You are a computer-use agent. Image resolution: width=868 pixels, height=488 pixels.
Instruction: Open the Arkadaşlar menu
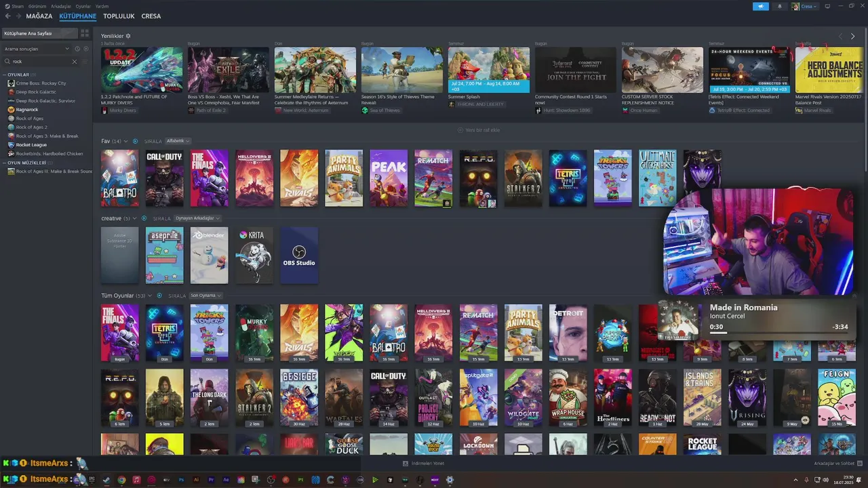(61, 6)
